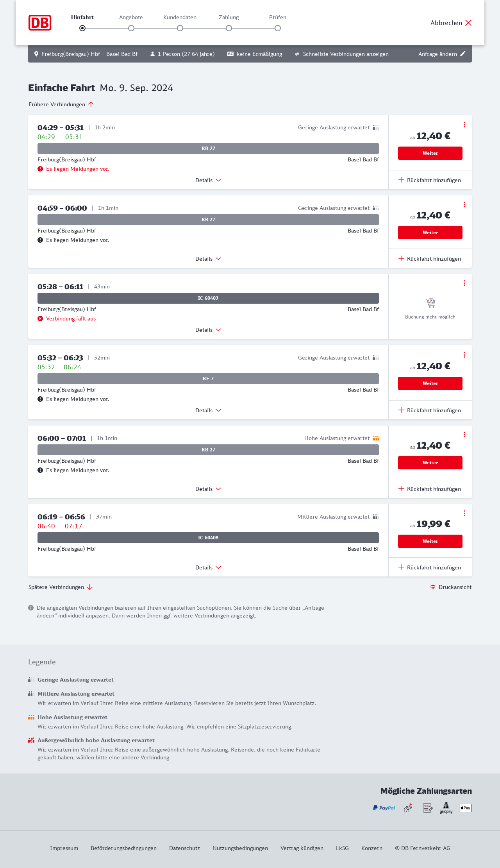Viewport: 500px width, 868px height.
Task: Click the PayPal payment icon
Action: coord(384,808)
